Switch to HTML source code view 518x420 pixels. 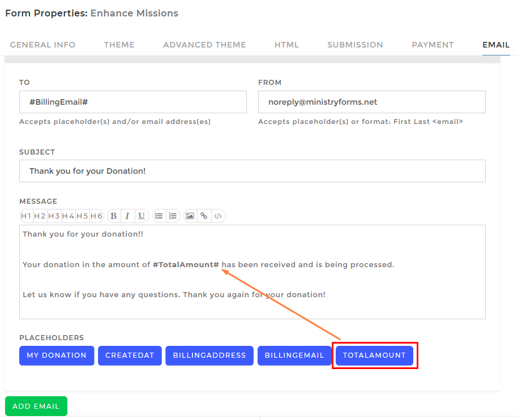[x=218, y=216]
